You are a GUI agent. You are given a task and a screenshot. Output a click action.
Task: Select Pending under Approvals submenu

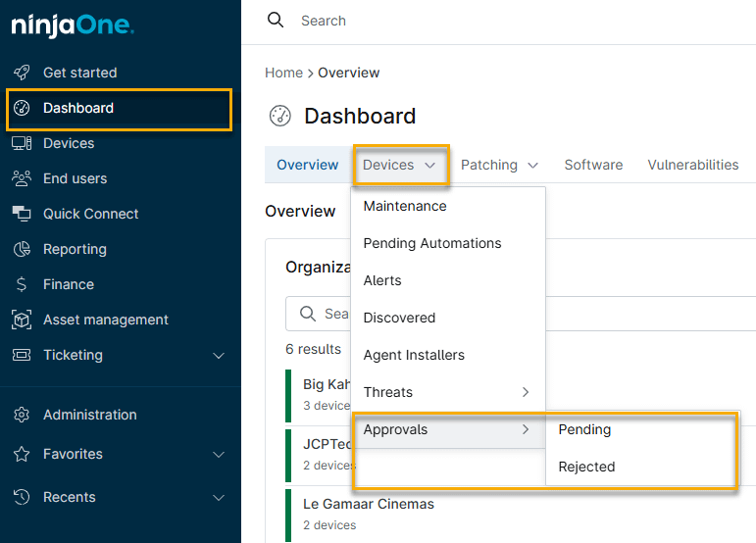(584, 429)
